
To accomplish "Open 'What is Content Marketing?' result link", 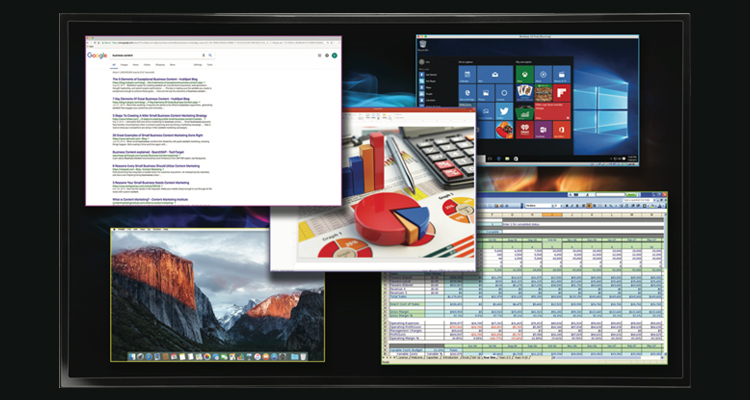I will 150,199.
